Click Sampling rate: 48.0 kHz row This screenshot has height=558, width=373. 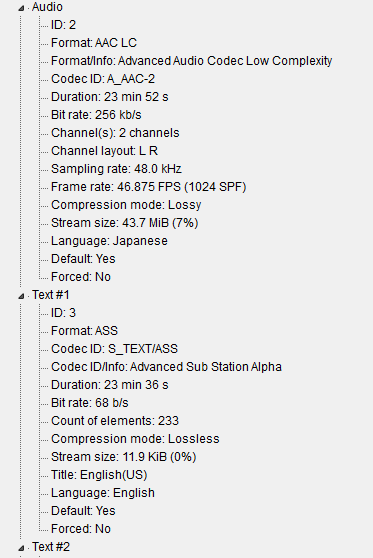[116, 169]
